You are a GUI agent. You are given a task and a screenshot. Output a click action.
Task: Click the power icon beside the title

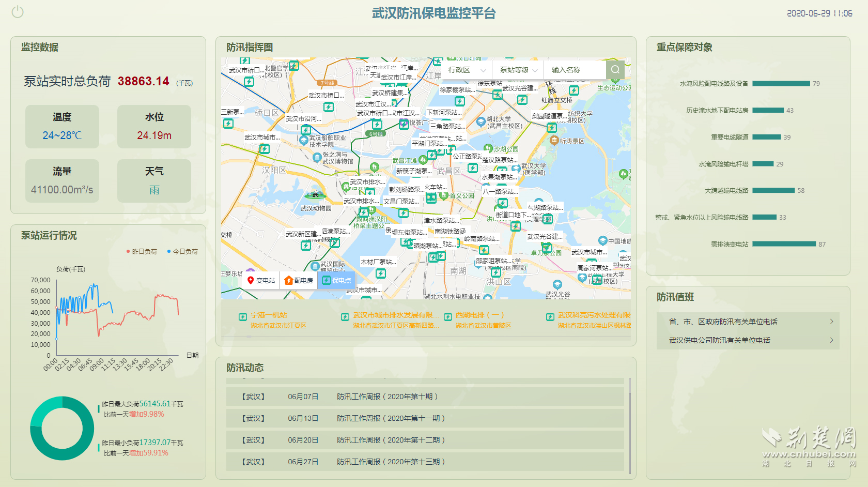point(18,12)
